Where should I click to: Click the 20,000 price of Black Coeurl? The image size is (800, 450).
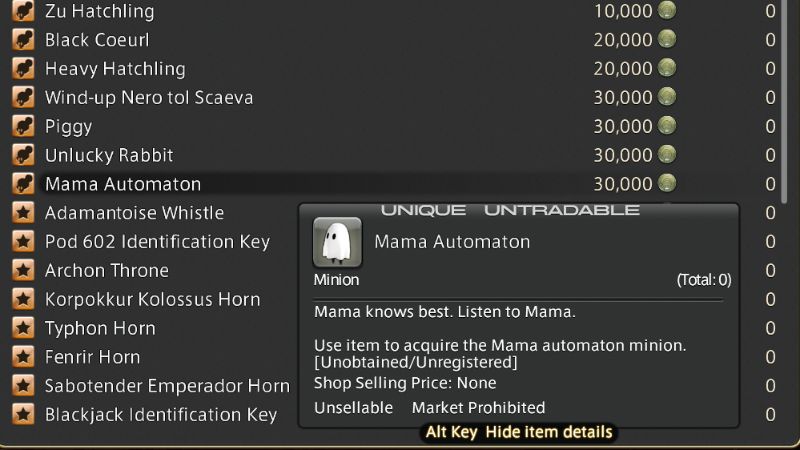(623, 40)
